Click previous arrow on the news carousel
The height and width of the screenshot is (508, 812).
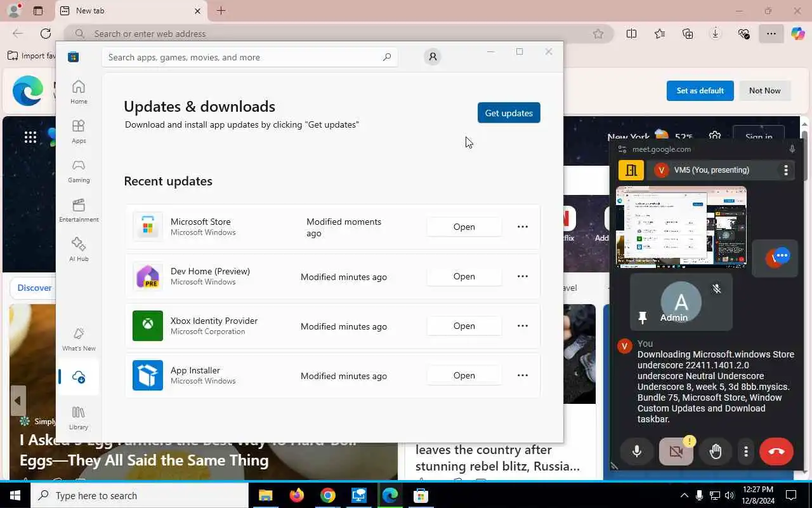click(x=18, y=401)
